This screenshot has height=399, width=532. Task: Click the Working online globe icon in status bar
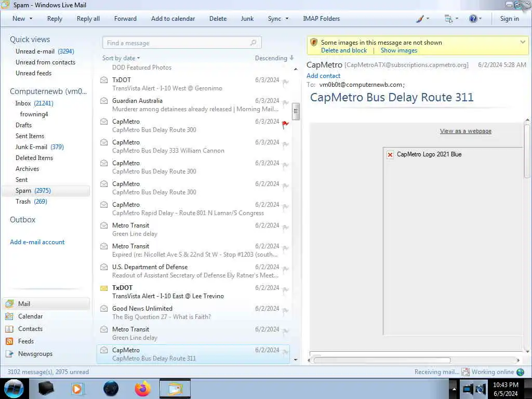point(520,372)
